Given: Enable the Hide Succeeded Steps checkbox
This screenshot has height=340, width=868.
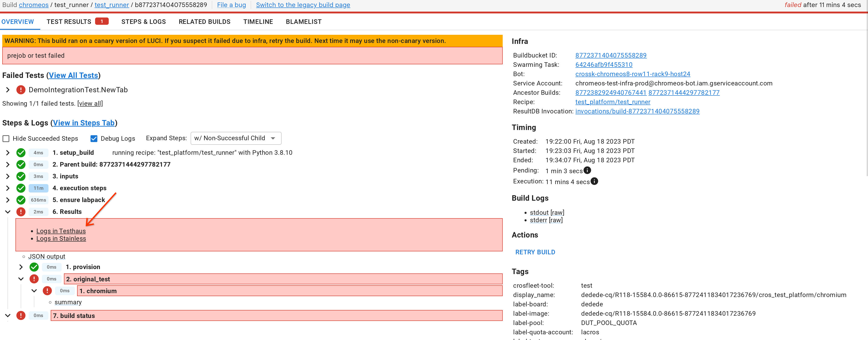Looking at the screenshot, I should (x=6, y=139).
